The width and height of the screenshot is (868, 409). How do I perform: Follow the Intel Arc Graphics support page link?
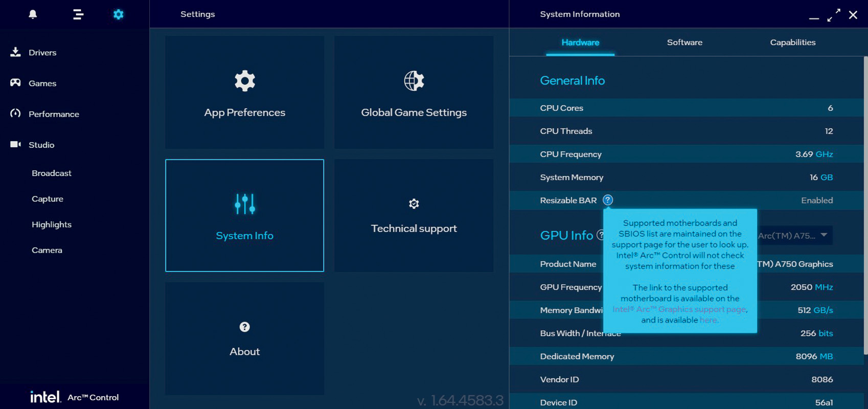click(x=678, y=309)
